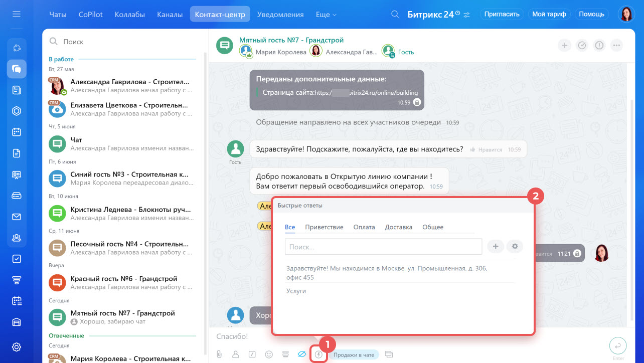The image size is (644, 363).
Task: Open Песочный гость №4 chat
Action: [x=124, y=248]
